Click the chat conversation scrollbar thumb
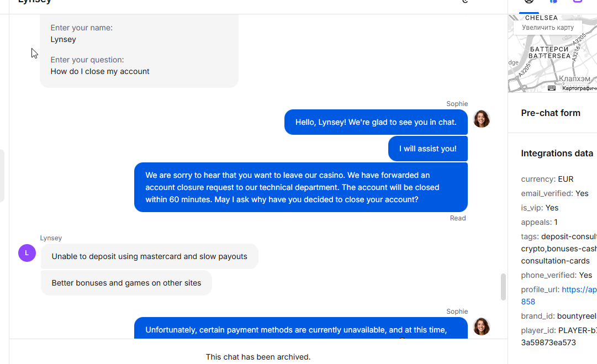This screenshot has height=364, width=597. tap(503, 287)
